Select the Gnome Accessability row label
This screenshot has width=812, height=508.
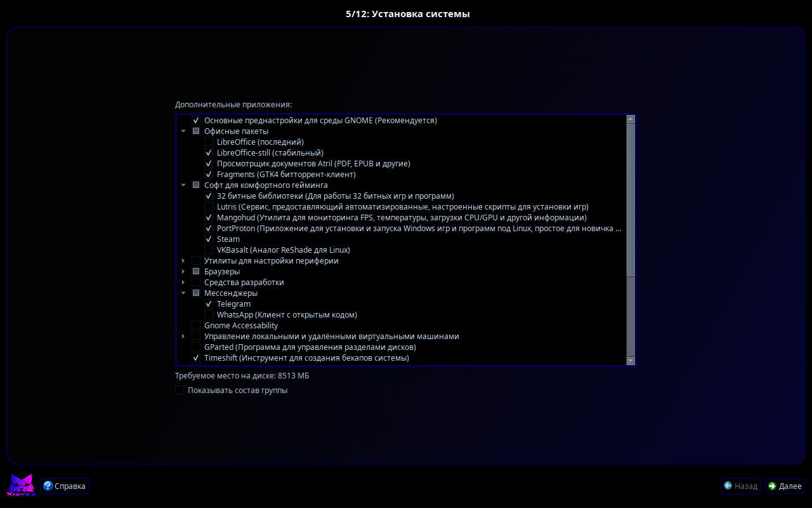coord(241,326)
